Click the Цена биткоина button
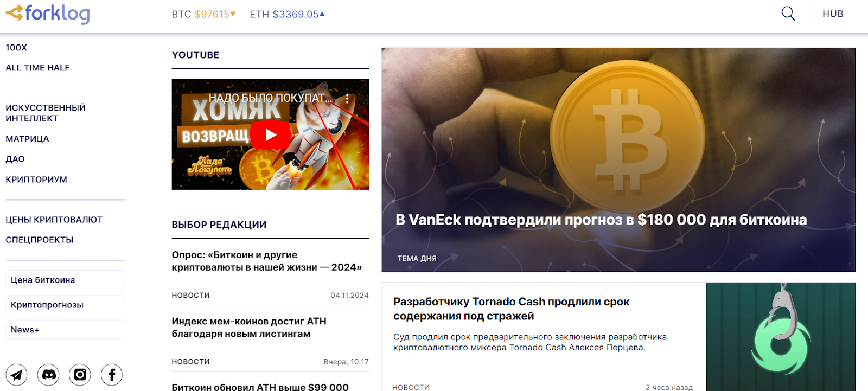868x391 pixels. 65,280
